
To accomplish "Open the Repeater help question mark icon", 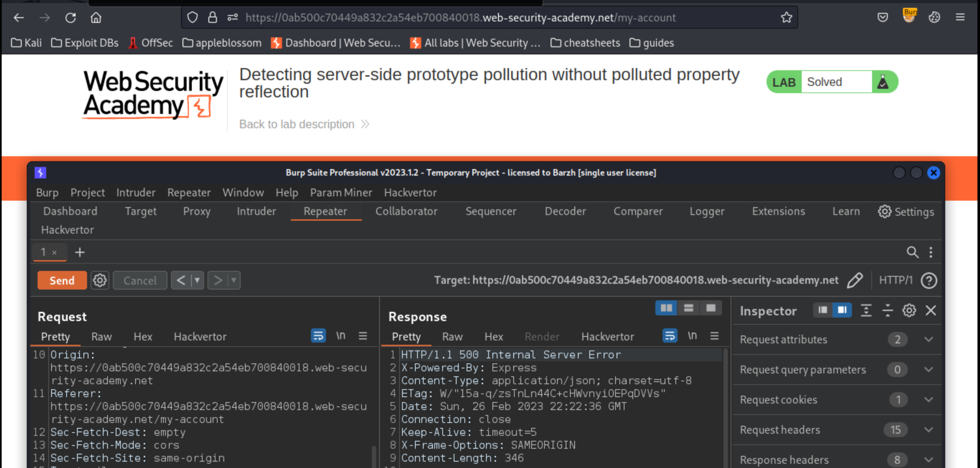I will click(x=929, y=281).
